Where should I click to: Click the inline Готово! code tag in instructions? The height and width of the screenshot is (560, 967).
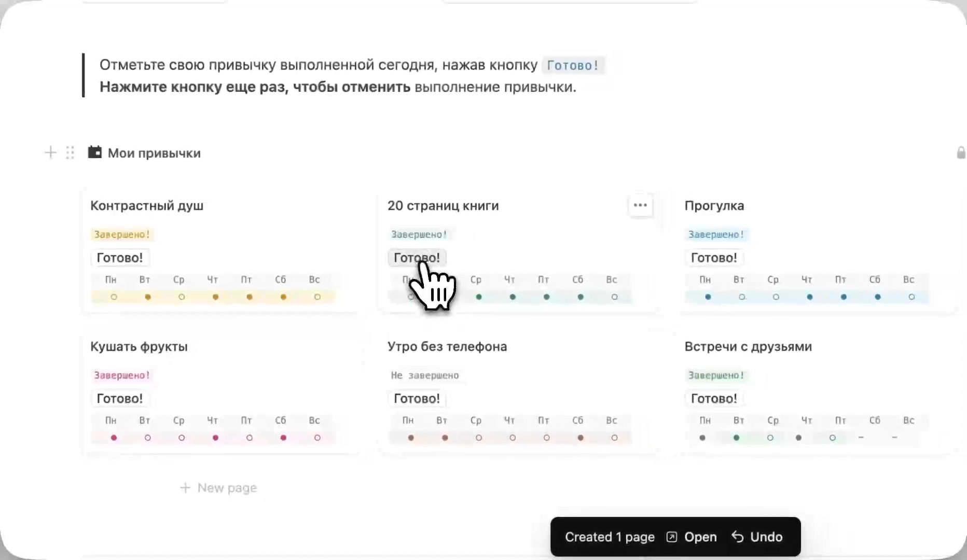[x=573, y=66]
